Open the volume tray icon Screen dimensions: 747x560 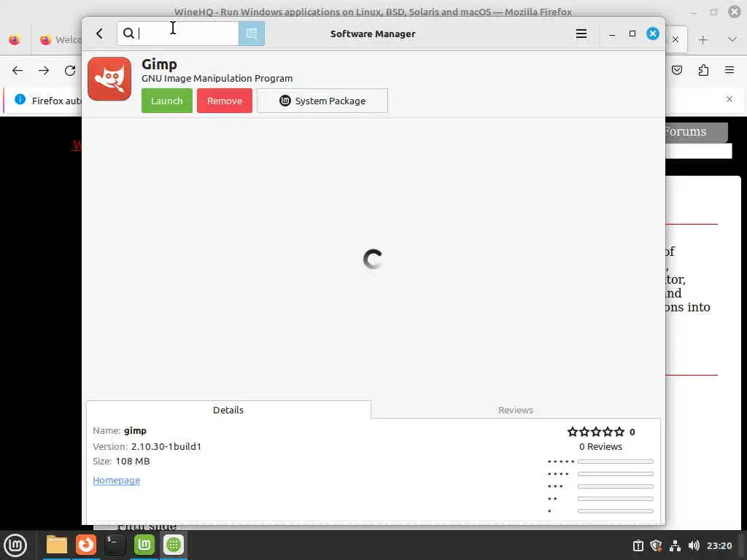point(694,545)
